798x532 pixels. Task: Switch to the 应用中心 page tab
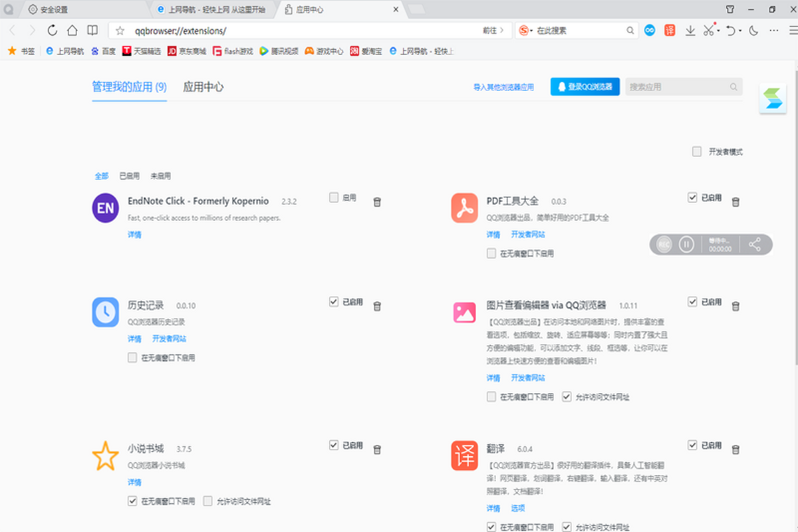tap(203, 86)
